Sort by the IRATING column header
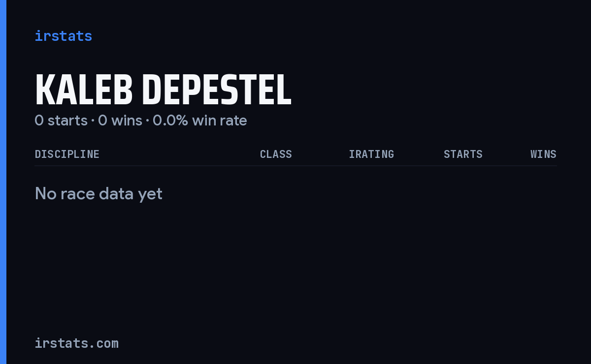Viewport: 591px width, 364px height. (x=371, y=154)
